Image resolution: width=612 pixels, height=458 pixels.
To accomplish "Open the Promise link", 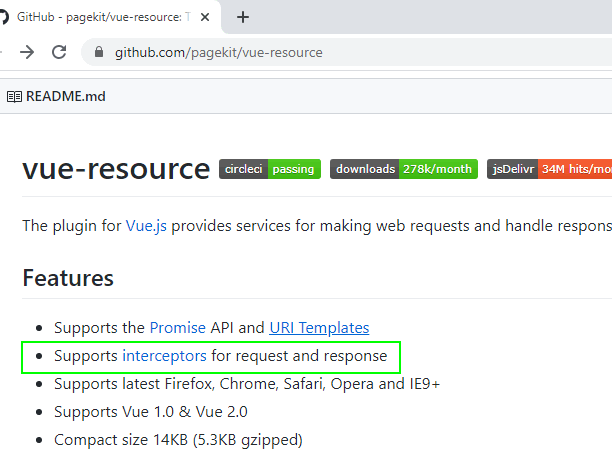I will click(x=178, y=328).
